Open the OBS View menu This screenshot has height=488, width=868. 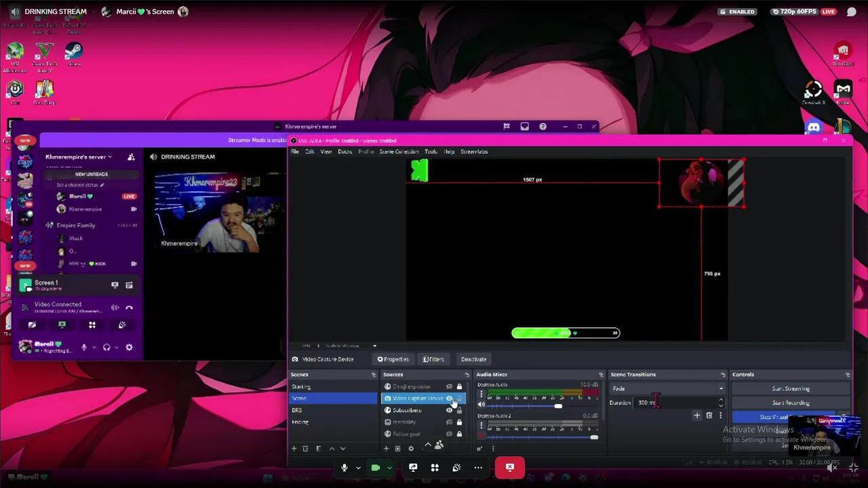point(326,152)
